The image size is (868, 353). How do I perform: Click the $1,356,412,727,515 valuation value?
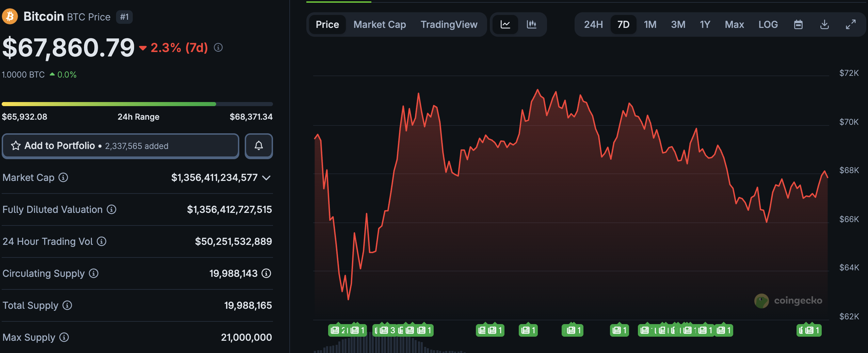tap(229, 209)
